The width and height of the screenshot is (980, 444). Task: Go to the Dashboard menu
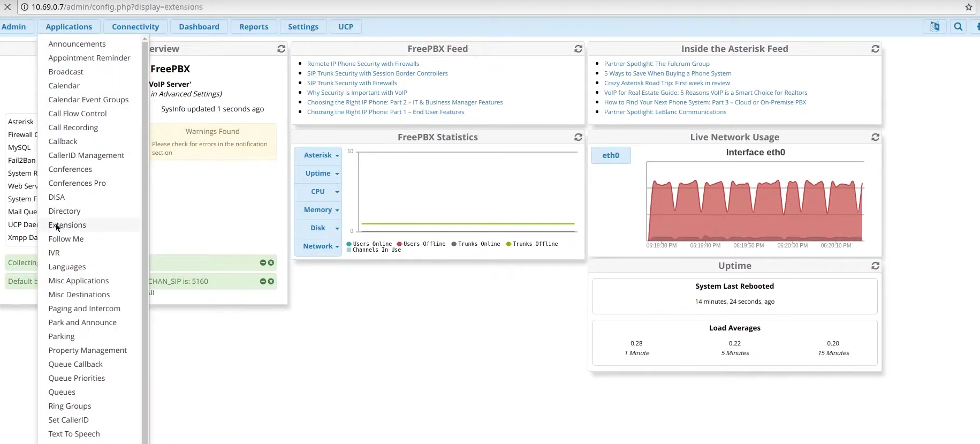pos(199,27)
